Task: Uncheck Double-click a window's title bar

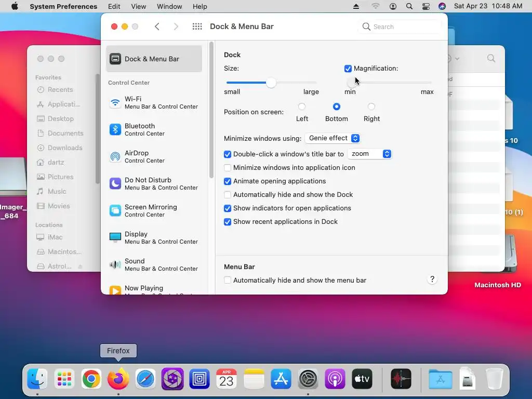Action: (228, 154)
